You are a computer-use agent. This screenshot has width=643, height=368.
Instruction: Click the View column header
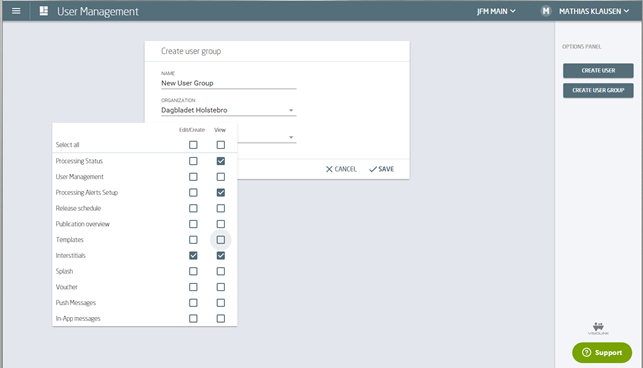220,130
